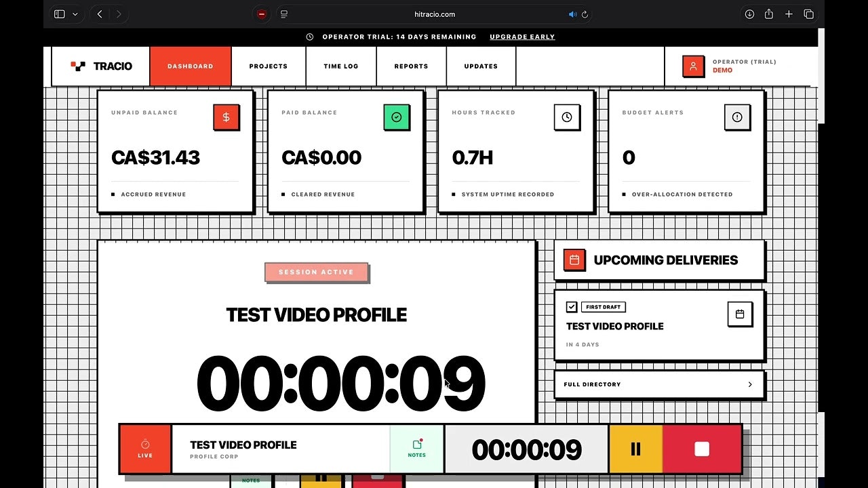Click the Tracio logo
The width and height of the screenshot is (868, 488).
102,66
